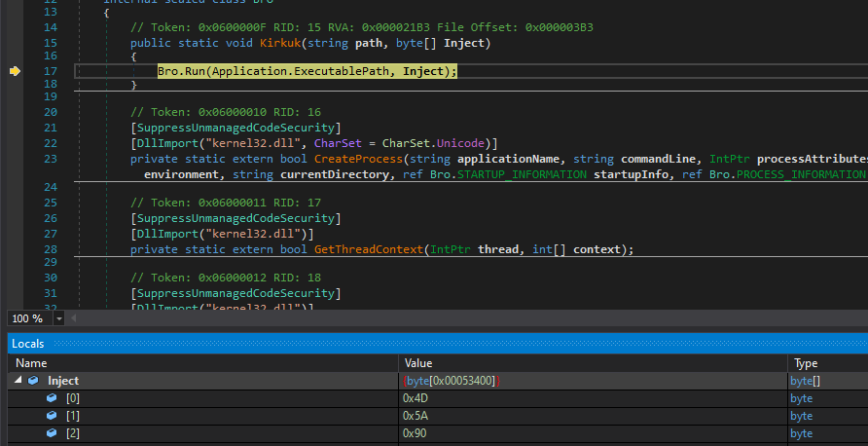Click the GetThreadContext method name
The image size is (868, 446).
[369, 249]
